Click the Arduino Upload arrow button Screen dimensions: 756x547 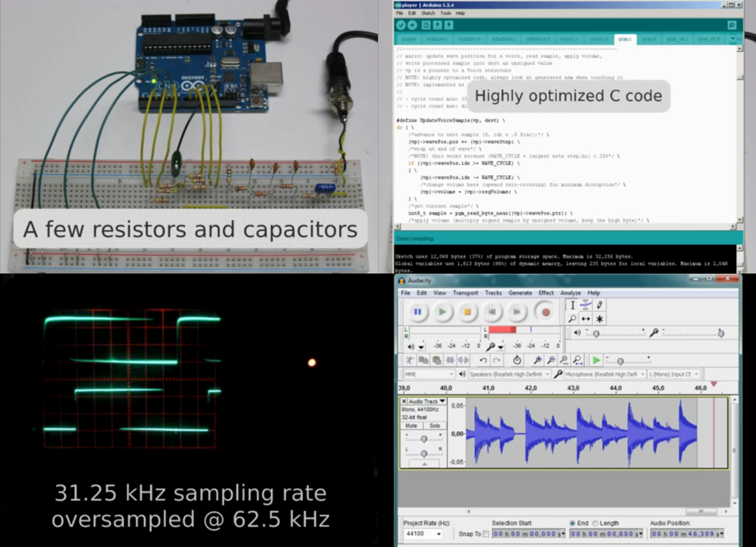pyautogui.click(x=413, y=25)
